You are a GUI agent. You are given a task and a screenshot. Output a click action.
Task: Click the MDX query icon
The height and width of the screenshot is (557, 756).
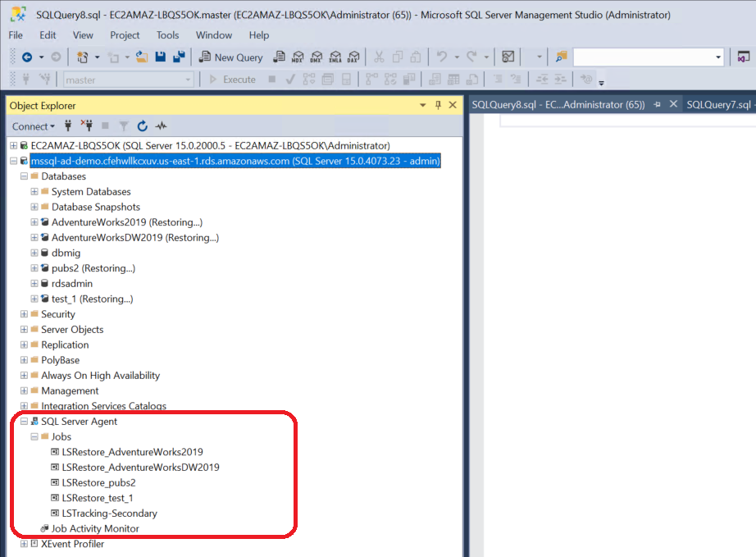(298, 57)
